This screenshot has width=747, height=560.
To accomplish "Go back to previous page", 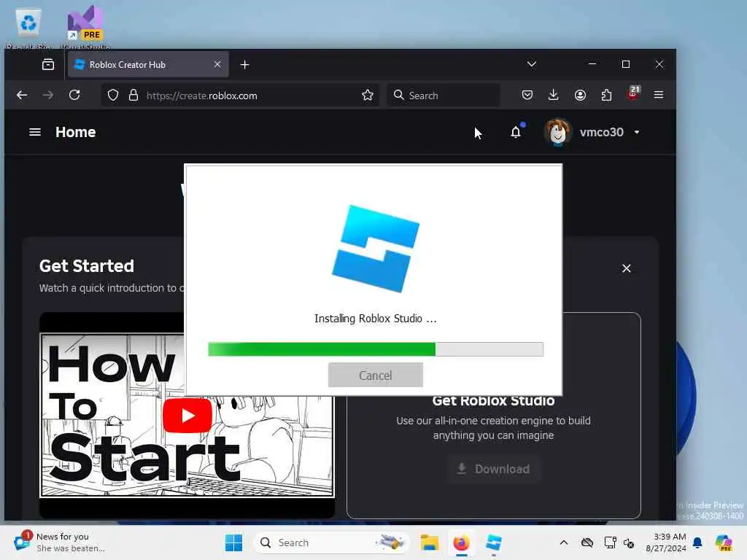I will [x=22, y=95].
